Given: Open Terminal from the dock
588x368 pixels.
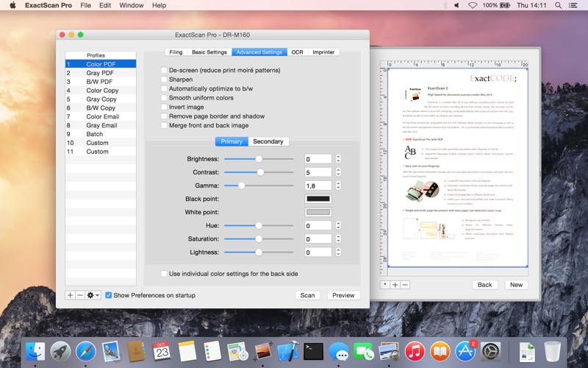Looking at the screenshot, I should pos(314,350).
